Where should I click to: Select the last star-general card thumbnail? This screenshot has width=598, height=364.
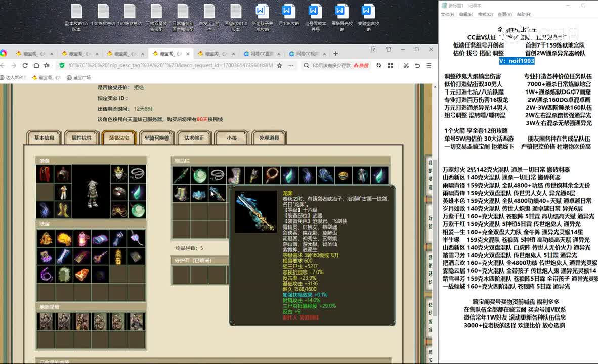[137, 322]
